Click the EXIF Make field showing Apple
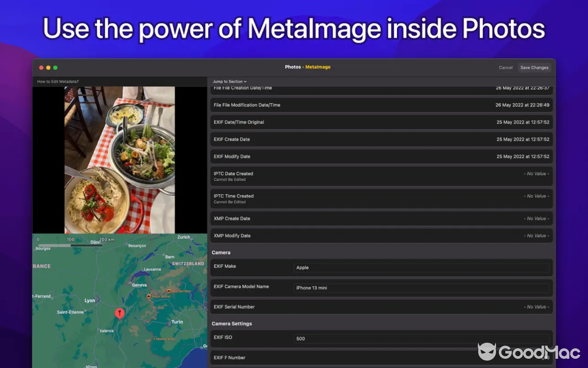The width and height of the screenshot is (588, 368). click(x=422, y=267)
